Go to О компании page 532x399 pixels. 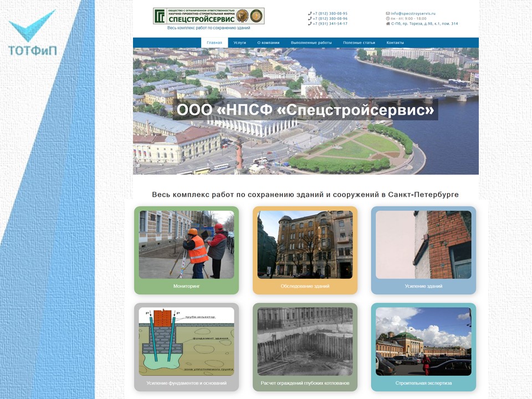point(268,43)
